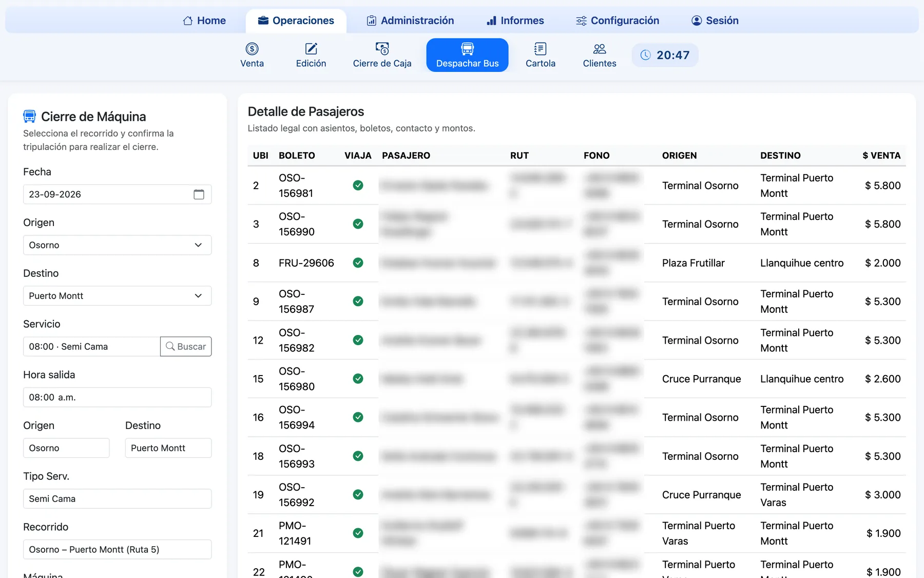Screen dimensions: 924x578
Task: Click the Servicio field 08:00 · Semi Cama
Action: 91,346
